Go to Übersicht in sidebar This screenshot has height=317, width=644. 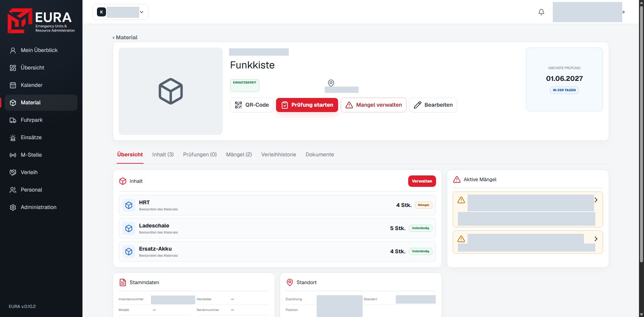41,68
